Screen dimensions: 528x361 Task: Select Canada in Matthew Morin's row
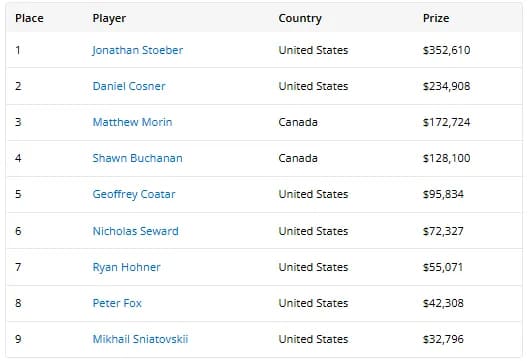298,122
